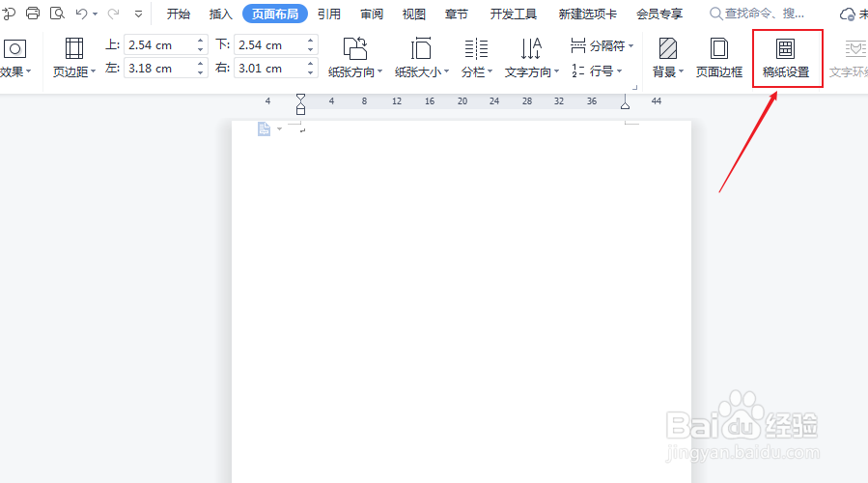Increase the left margin 左 value
Screen dimensions: 868x483
point(201,64)
